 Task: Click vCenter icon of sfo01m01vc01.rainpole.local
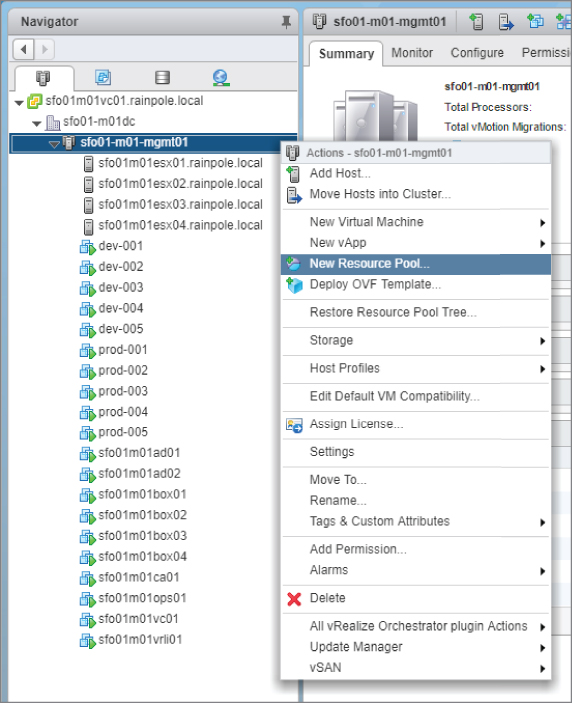[35, 101]
